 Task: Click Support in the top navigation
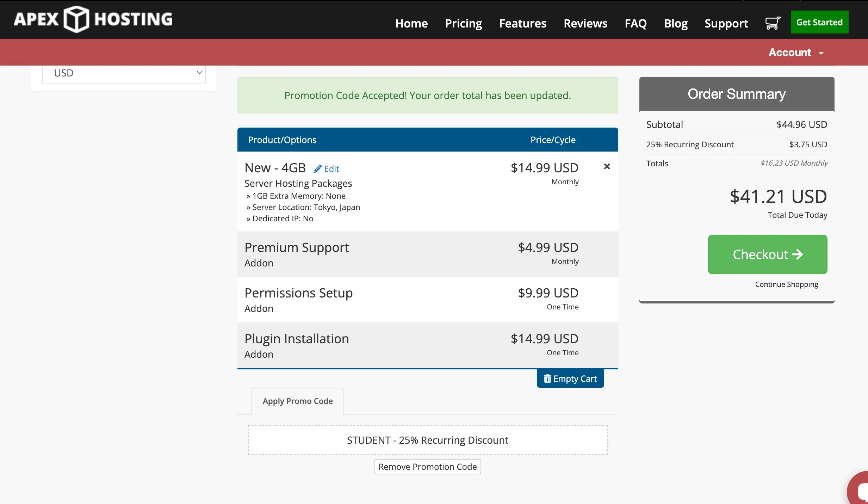(726, 23)
